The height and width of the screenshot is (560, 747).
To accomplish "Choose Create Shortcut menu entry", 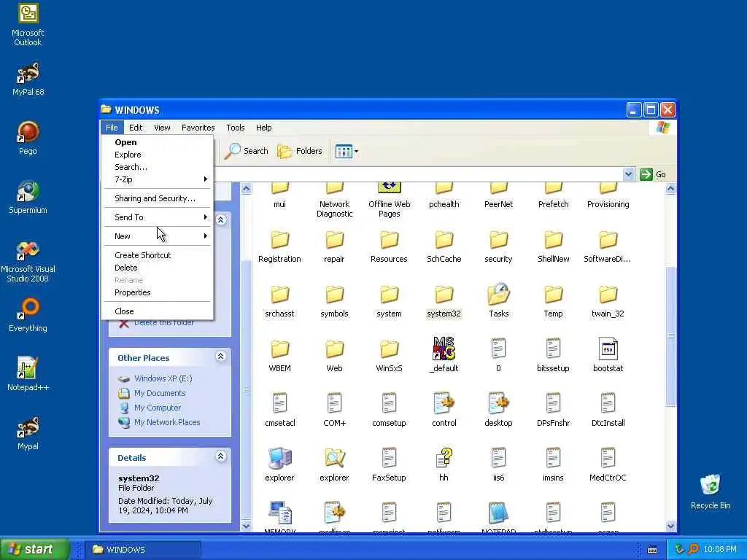I will pos(158,255).
